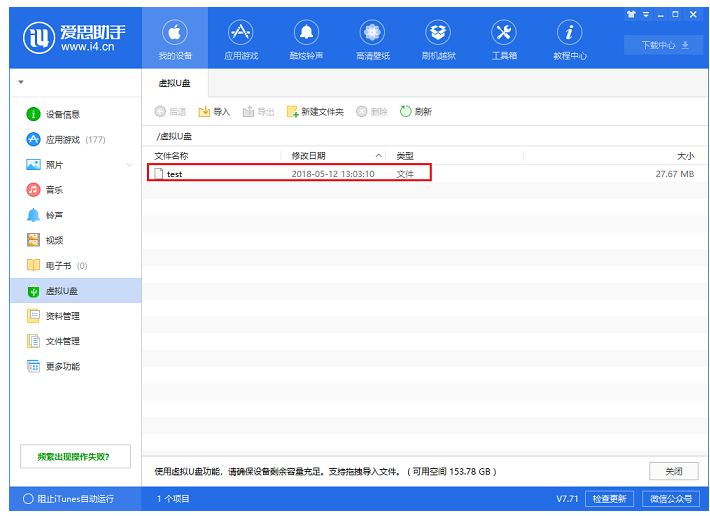The width and height of the screenshot is (710, 516).
Task: Click the 下载中心 download button
Action: (664, 45)
